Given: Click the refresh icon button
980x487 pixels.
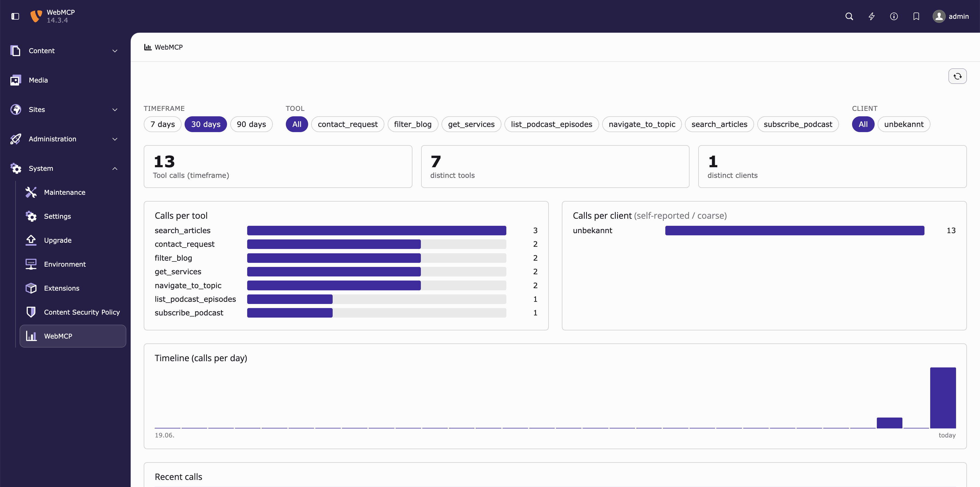Looking at the screenshot, I should point(958,76).
